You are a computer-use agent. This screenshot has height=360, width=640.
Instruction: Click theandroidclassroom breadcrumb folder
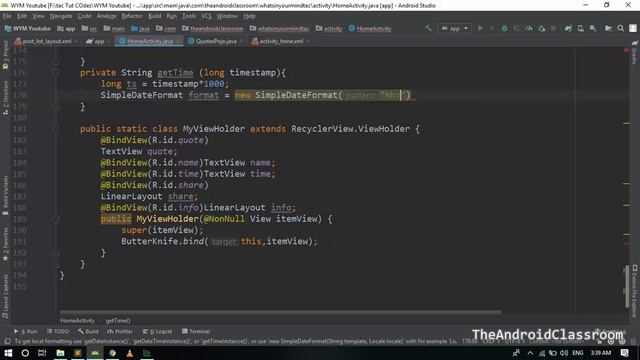[213, 29]
